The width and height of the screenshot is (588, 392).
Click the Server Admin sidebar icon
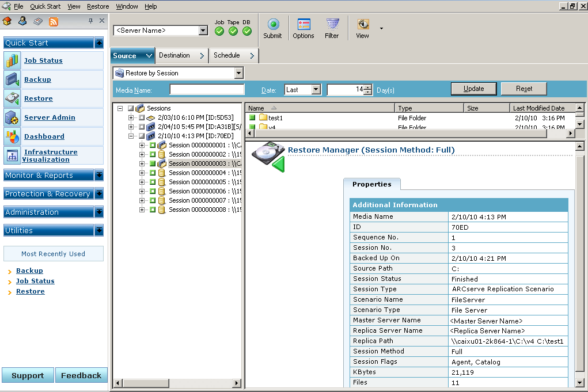point(12,117)
